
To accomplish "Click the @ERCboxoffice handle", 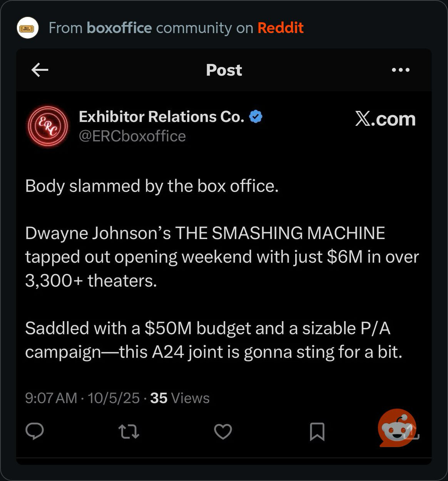I will click(132, 136).
